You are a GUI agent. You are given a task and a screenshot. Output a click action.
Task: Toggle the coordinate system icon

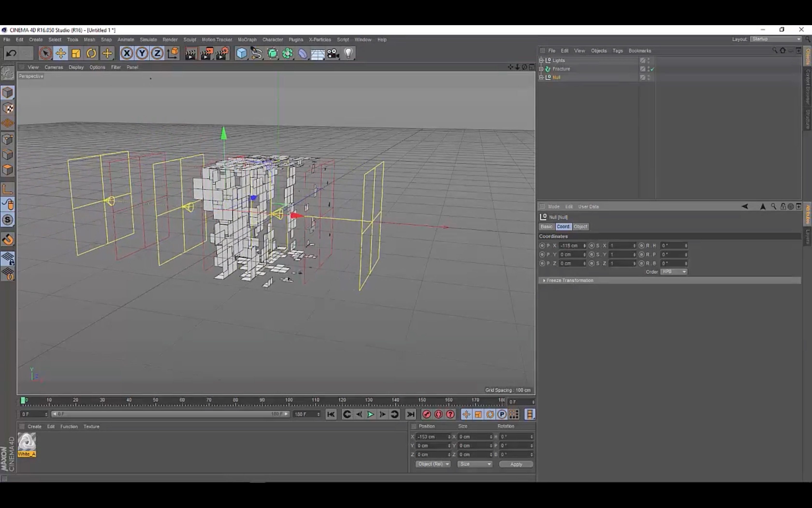tap(173, 53)
